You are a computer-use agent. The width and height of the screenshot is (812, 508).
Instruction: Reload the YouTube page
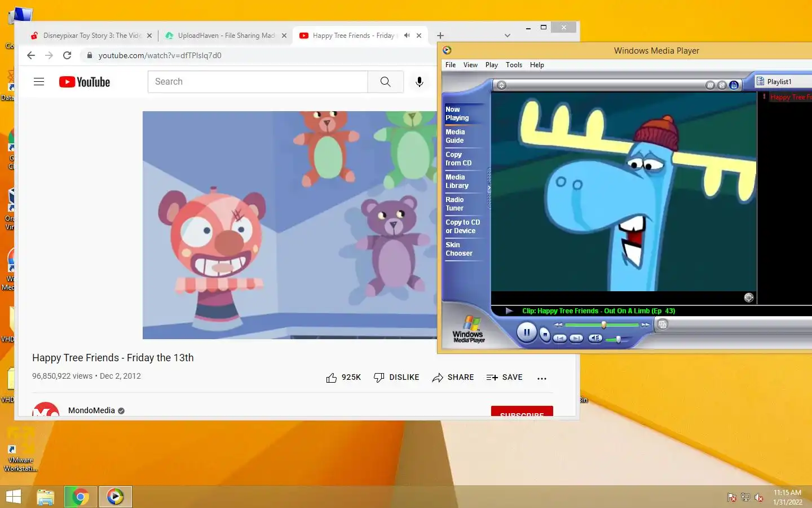(67, 55)
